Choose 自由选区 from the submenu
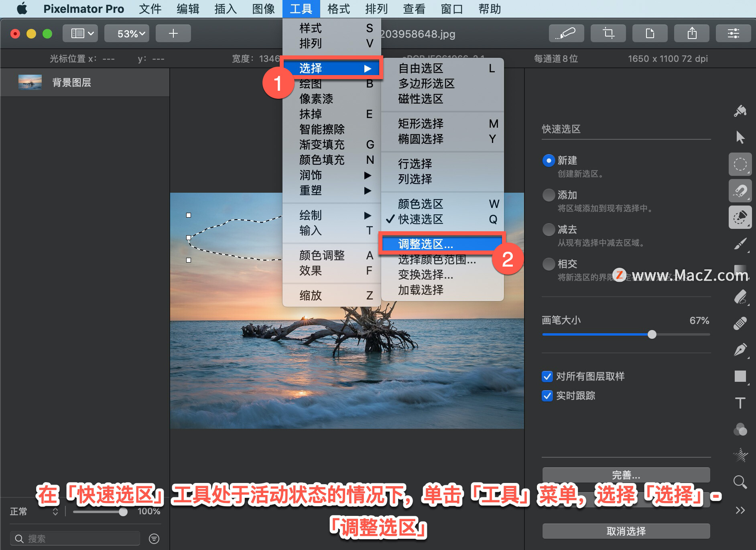The width and height of the screenshot is (756, 550). (442, 68)
